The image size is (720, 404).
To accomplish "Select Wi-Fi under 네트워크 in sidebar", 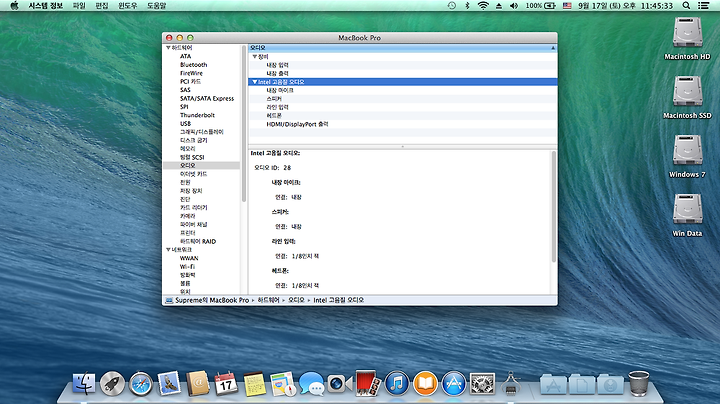I will coord(187,266).
